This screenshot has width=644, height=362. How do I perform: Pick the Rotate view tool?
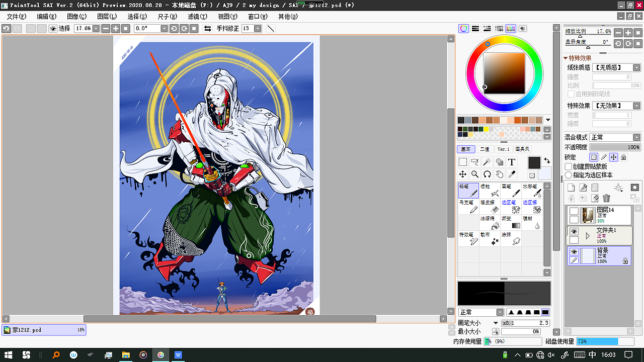coord(487,174)
